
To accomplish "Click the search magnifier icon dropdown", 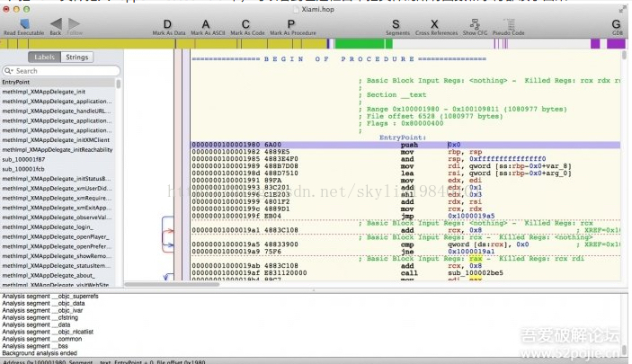I will (x=8, y=70).
